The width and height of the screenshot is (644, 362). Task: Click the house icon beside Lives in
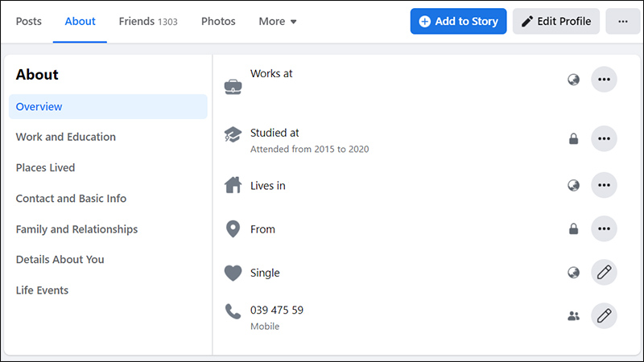233,185
